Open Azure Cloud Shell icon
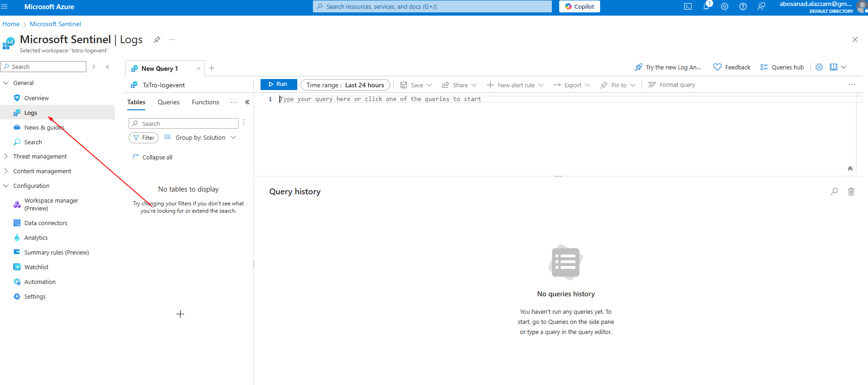The width and height of the screenshot is (868, 385). (x=688, y=6)
